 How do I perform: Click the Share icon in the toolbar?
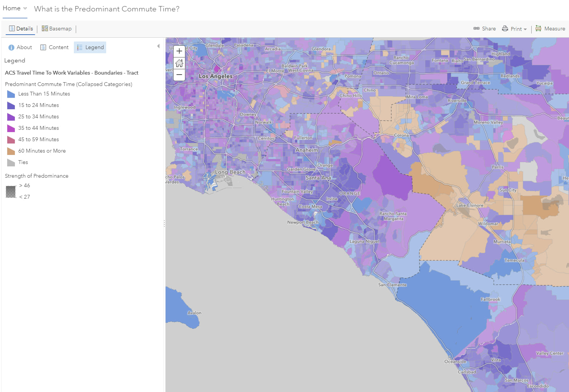coord(477,29)
